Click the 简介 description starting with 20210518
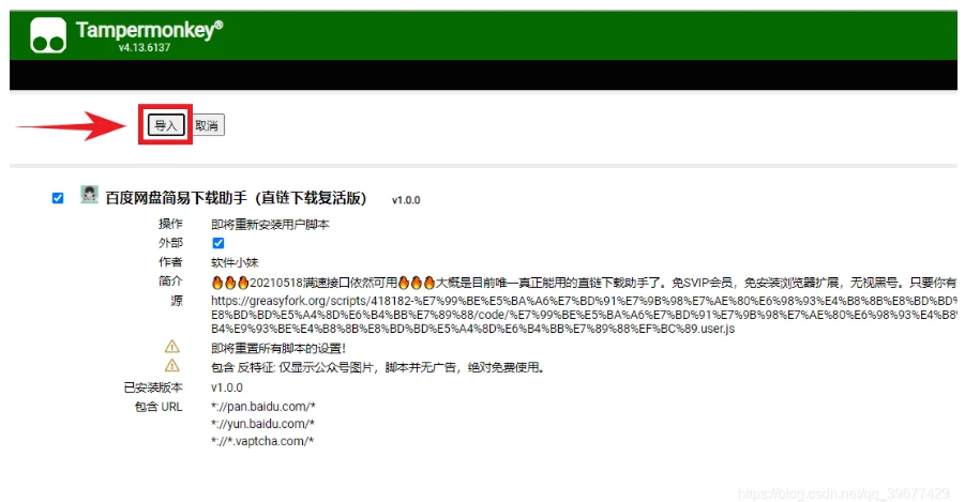This screenshot has height=502, width=980. tap(584, 283)
